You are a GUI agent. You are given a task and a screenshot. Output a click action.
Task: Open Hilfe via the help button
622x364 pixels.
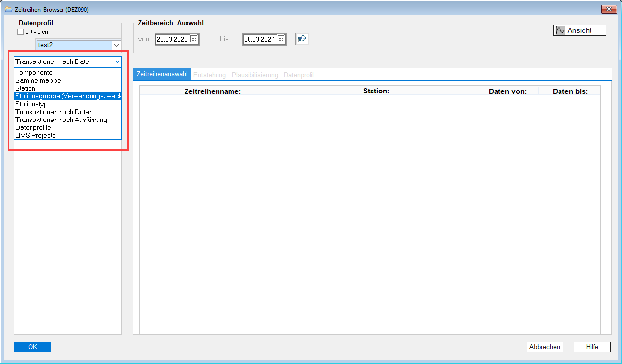(592, 347)
